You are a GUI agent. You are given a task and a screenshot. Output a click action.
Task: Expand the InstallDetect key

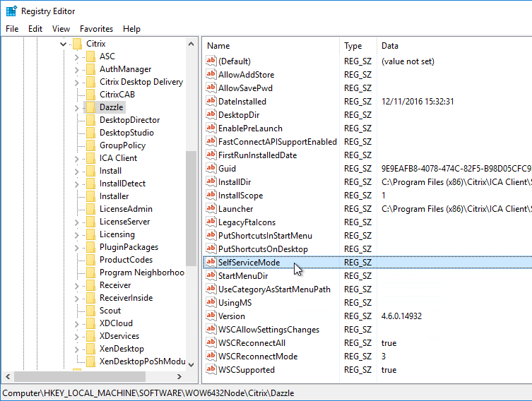coord(77,184)
